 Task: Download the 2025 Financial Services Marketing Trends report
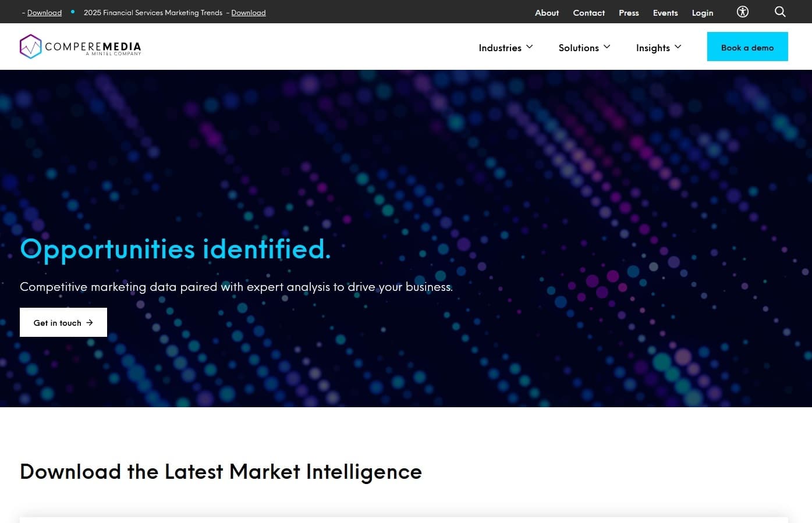point(249,12)
